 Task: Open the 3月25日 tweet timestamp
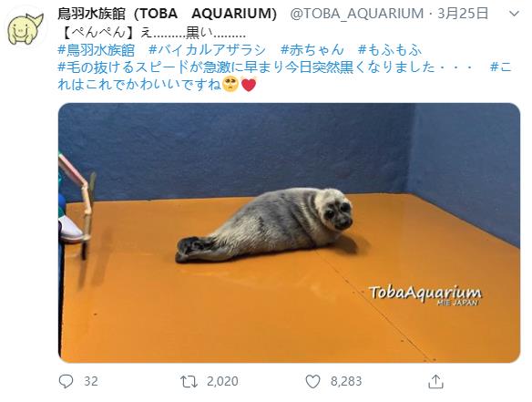pos(463,14)
